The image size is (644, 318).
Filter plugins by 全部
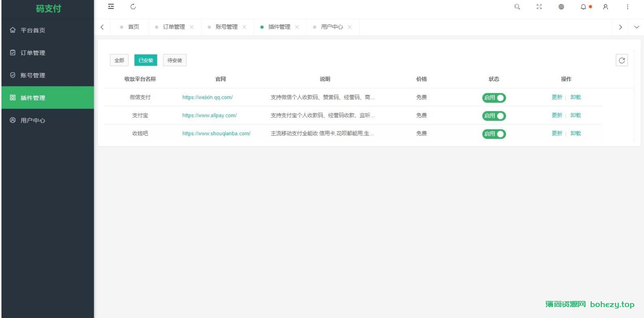tap(119, 60)
